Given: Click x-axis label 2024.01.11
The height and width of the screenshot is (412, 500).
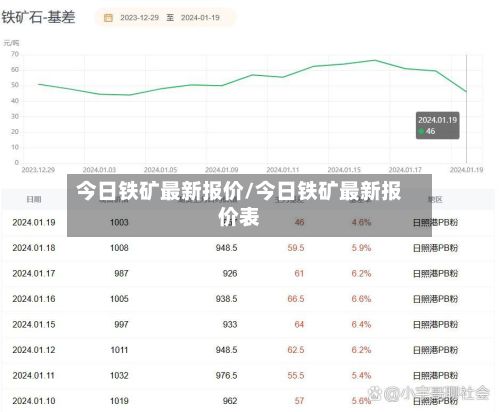Looking at the screenshot, I should coord(283,170).
